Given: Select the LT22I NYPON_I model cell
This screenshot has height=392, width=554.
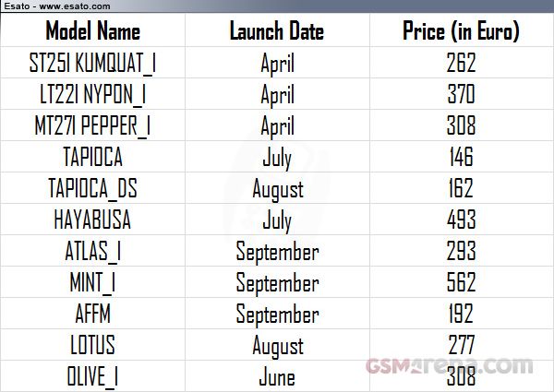Looking at the screenshot, I should click(x=93, y=94).
